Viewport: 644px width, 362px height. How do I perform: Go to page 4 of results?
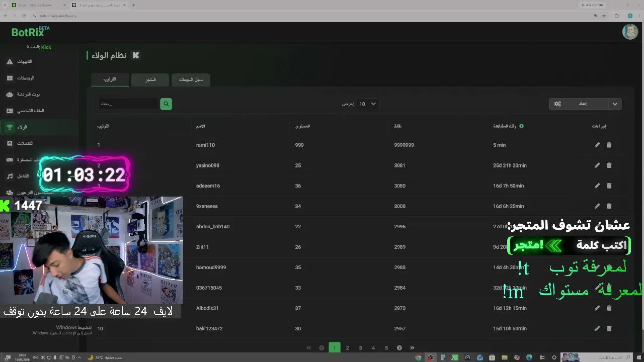(373, 347)
